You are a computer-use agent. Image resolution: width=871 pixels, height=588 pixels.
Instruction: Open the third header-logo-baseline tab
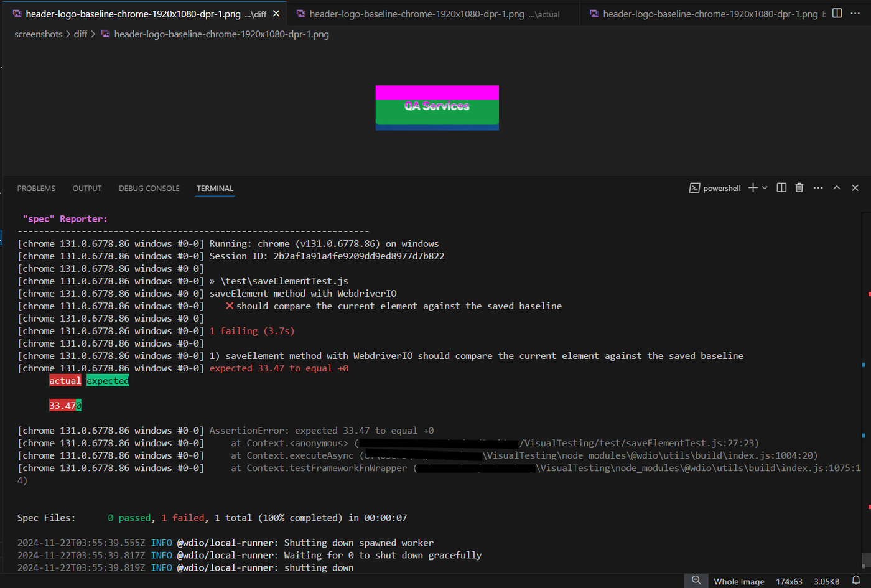pos(709,14)
